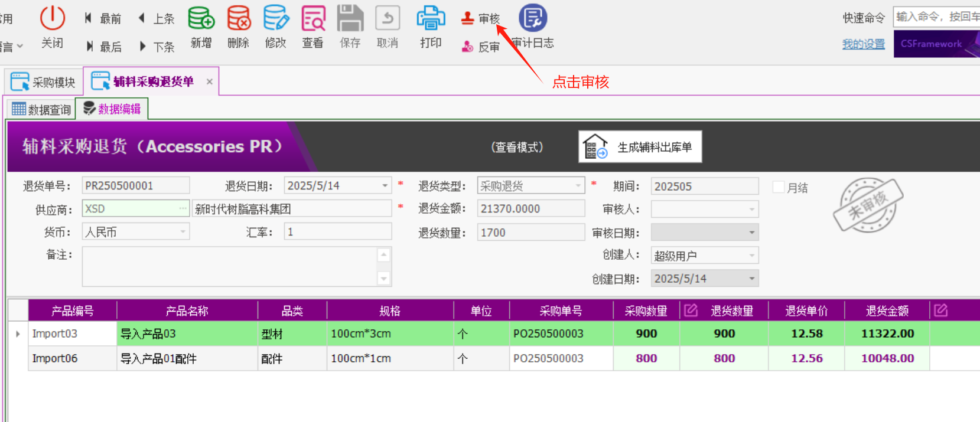Click the red power Close (关闭) icon
This screenshot has width=980, height=422.
coord(52,19)
